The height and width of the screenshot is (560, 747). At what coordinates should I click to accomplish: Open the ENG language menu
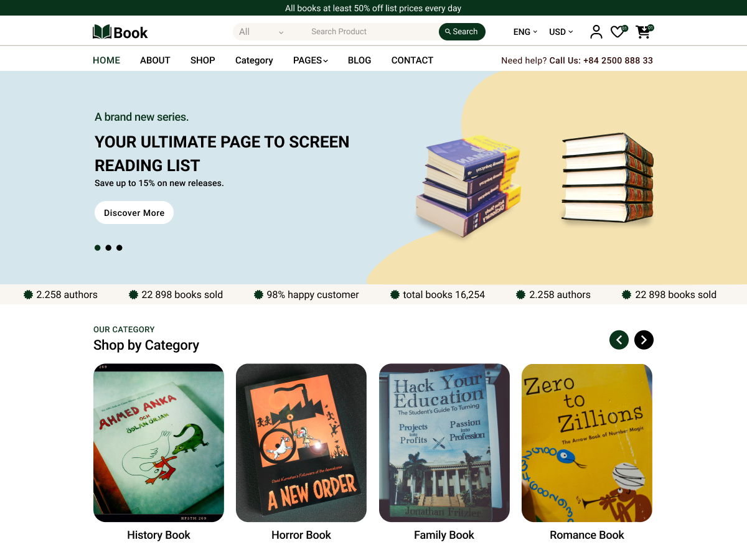pyautogui.click(x=524, y=32)
